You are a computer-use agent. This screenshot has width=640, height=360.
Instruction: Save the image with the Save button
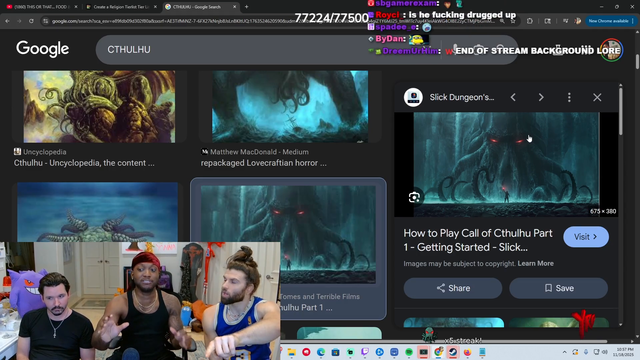[558, 288]
